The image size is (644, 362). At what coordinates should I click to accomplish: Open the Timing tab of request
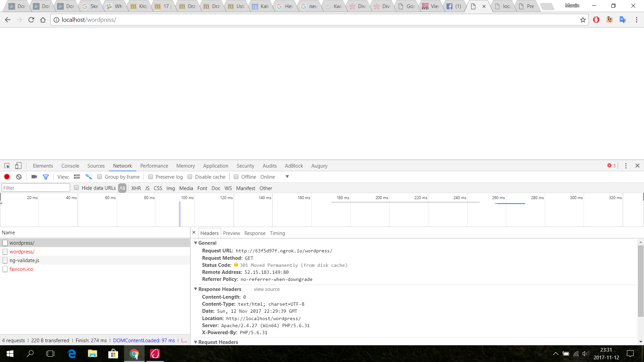point(277,233)
